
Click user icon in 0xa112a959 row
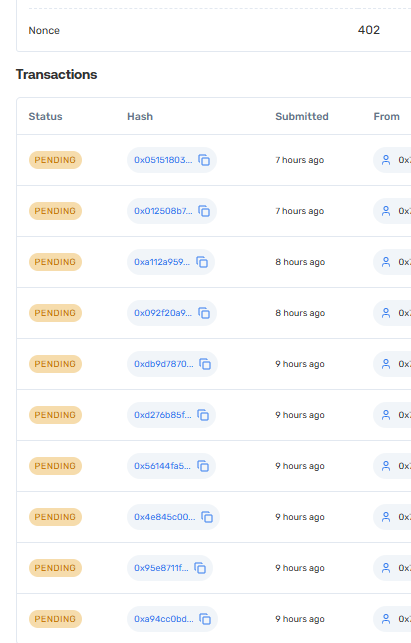[386, 262]
